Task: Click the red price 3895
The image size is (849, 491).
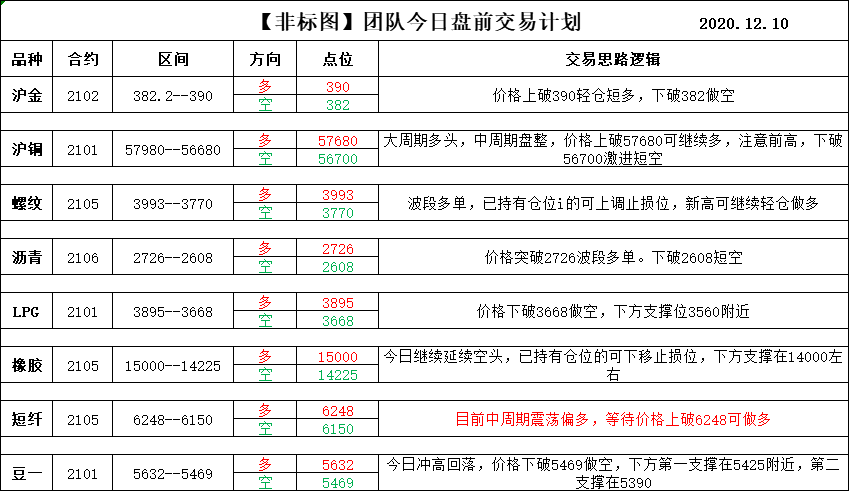Action: click(338, 302)
